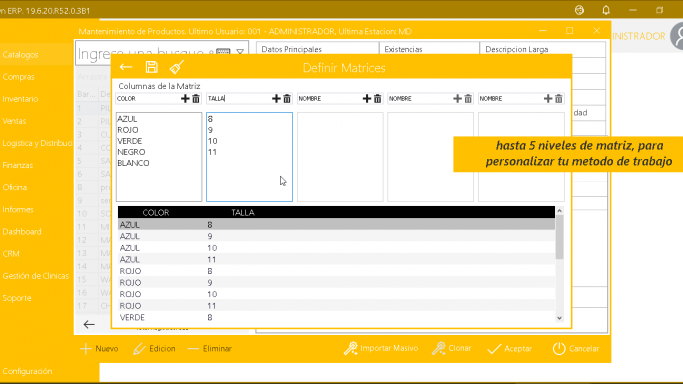Delete third NOMBRE column with trash icon

378,99
